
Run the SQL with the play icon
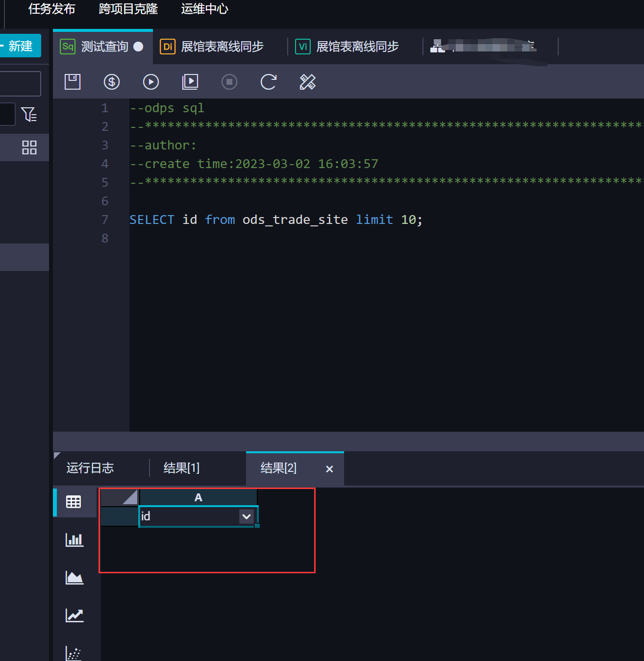pos(151,82)
